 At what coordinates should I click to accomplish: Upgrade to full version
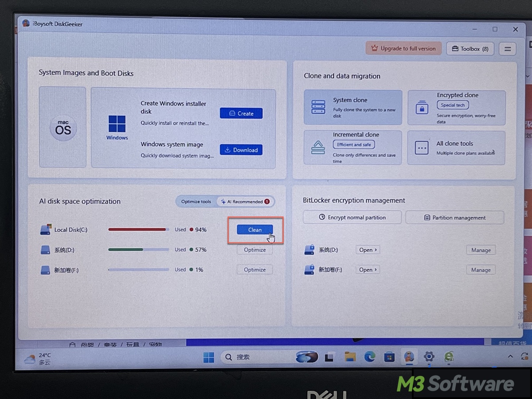pyautogui.click(x=403, y=48)
